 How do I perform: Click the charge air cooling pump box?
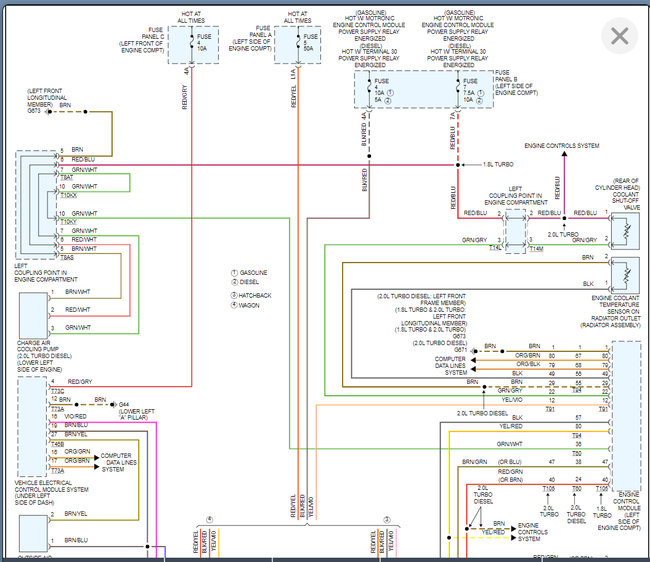tap(34, 315)
